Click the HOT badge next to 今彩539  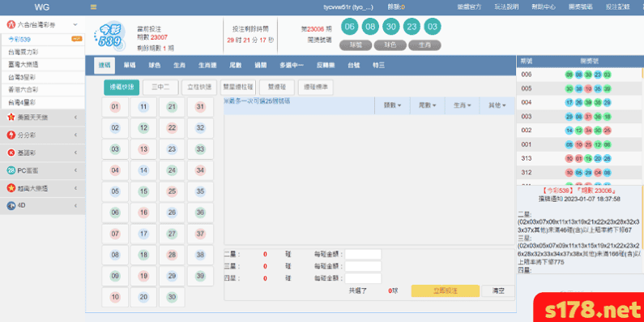pos(77,39)
